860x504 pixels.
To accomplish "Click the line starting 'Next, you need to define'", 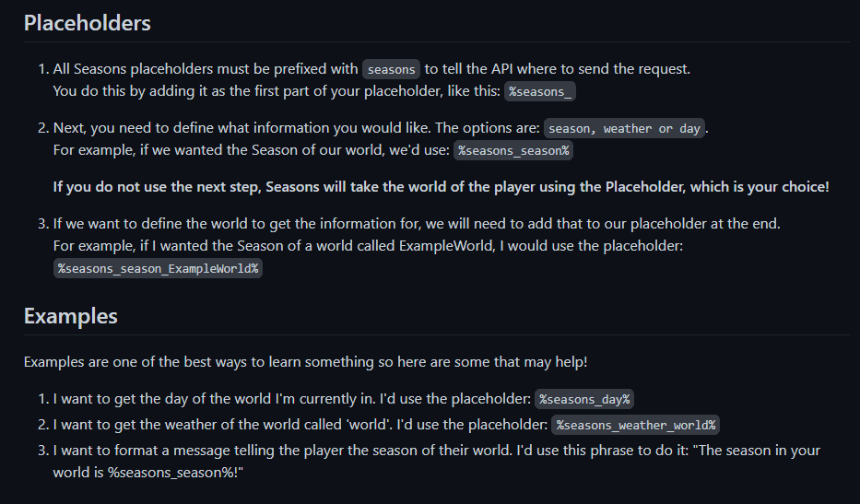I will pyautogui.click(x=295, y=128).
